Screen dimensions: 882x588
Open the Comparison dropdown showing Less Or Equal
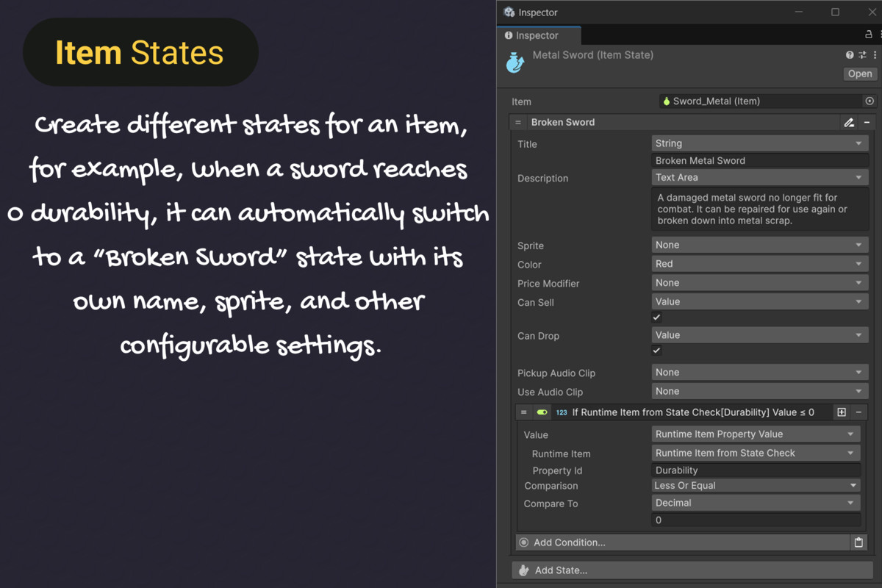click(x=755, y=485)
